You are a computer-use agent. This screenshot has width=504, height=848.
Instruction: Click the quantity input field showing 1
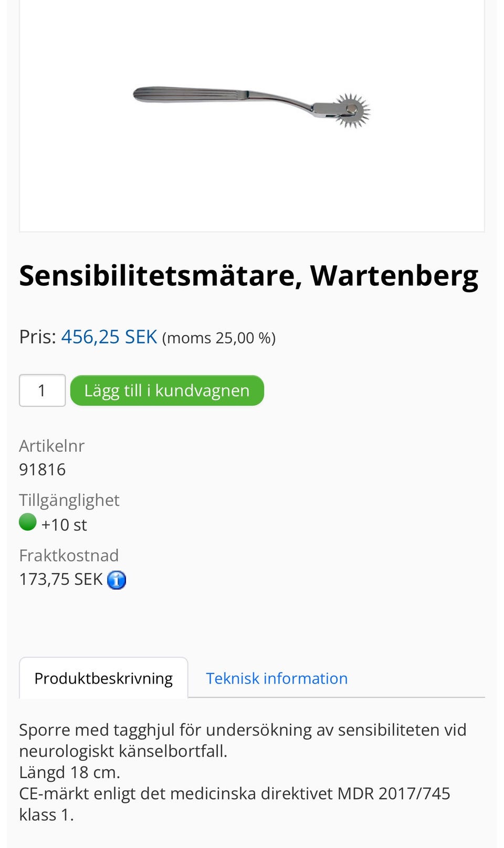[42, 390]
